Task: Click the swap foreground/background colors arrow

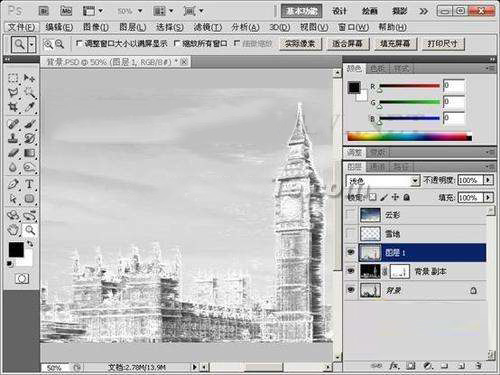Action: point(30,243)
